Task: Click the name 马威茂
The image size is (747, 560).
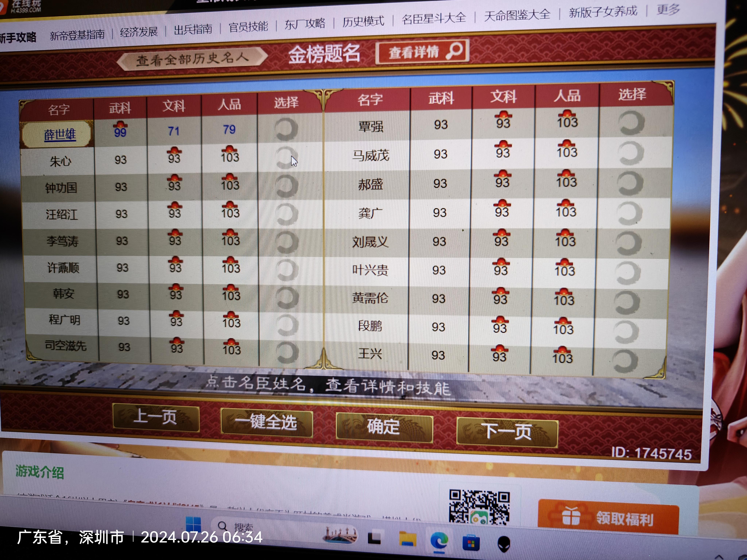Action: click(371, 156)
